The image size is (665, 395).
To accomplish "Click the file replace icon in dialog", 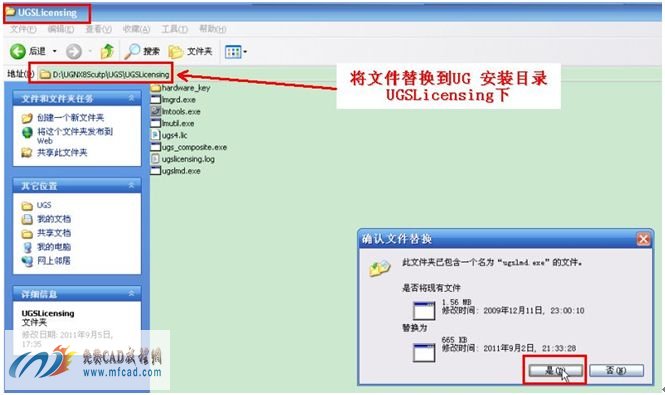I will [380, 269].
